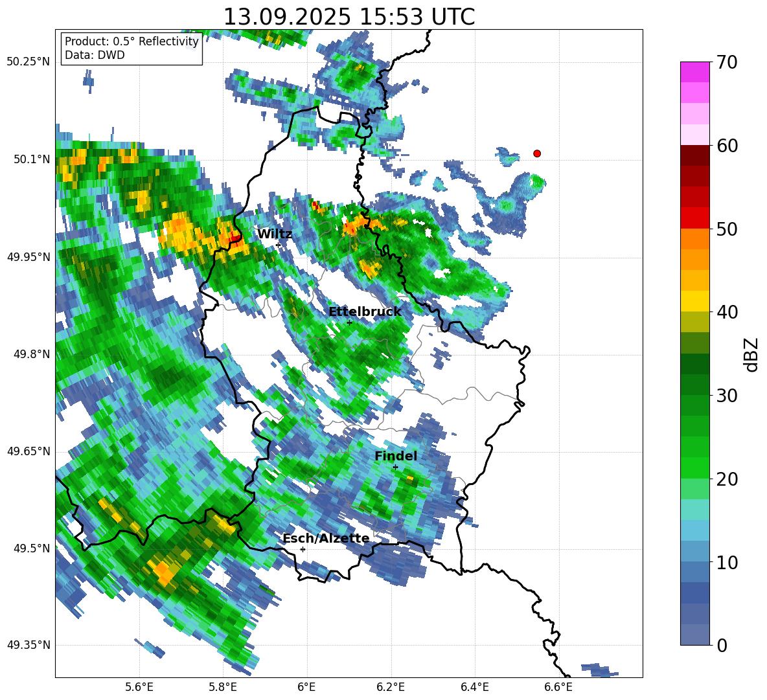Click the Esch/Alzette location cross marker
The width and height of the screenshot is (767, 700).
[303, 549]
